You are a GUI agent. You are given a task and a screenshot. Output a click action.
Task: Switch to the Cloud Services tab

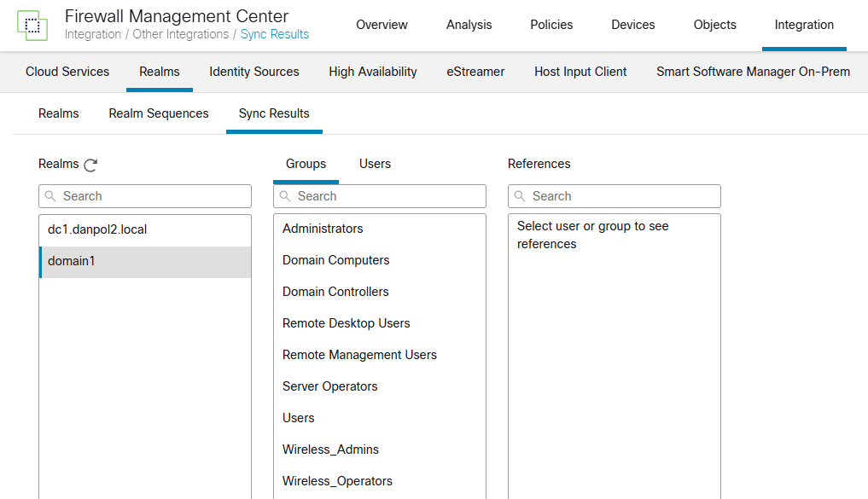67,72
